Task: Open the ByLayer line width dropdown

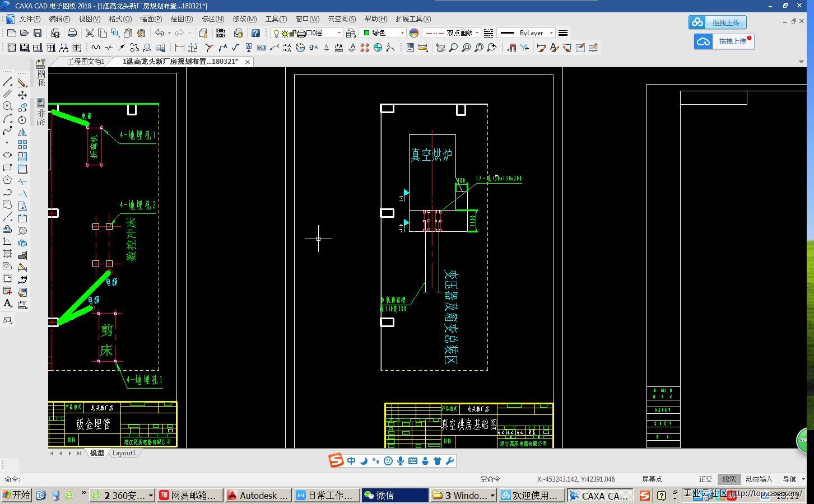Action: click(x=551, y=33)
